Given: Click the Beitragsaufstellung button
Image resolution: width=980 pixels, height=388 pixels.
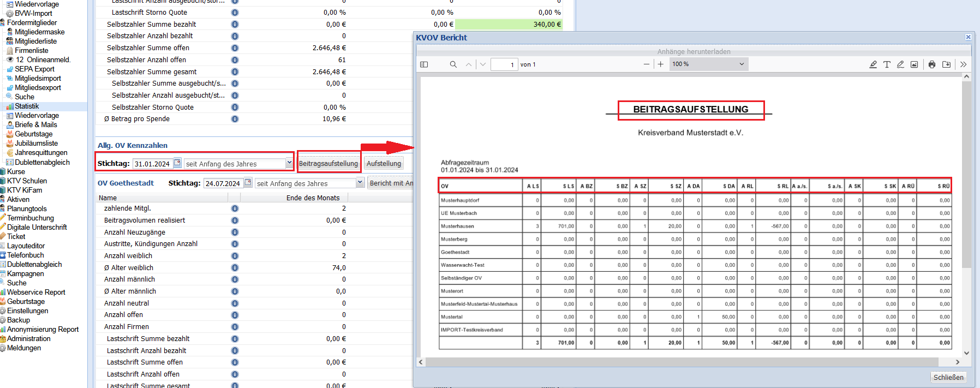Looking at the screenshot, I should tap(328, 164).
